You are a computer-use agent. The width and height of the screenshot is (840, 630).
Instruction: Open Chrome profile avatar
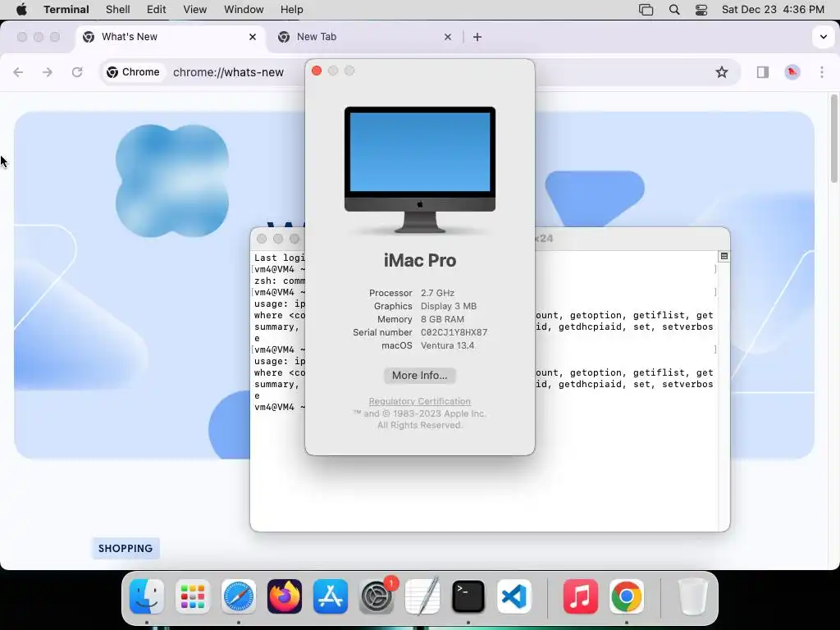pos(792,72)
